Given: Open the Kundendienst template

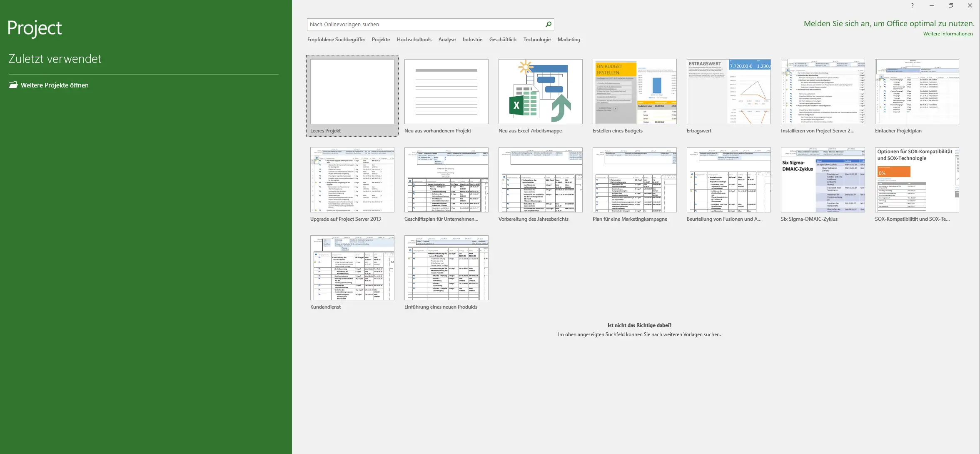Looking at the screenshot, I should [352, 268].
